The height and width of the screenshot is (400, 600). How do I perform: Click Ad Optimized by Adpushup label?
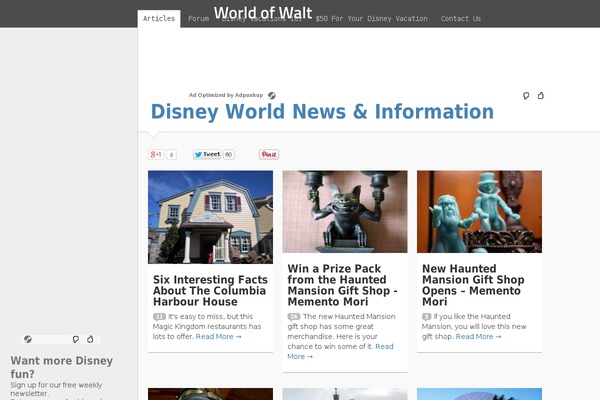pos(226,95)
